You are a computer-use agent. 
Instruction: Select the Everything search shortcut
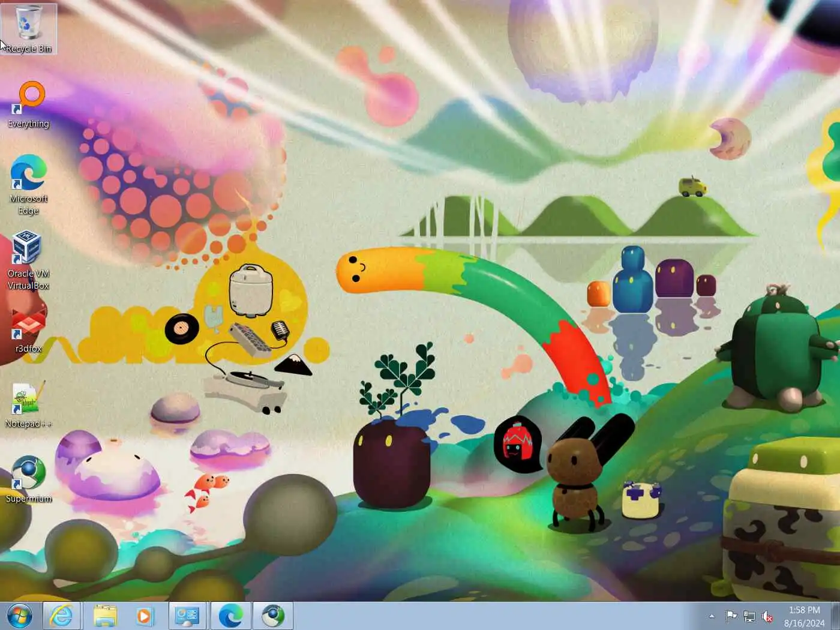tap(28, 104)
